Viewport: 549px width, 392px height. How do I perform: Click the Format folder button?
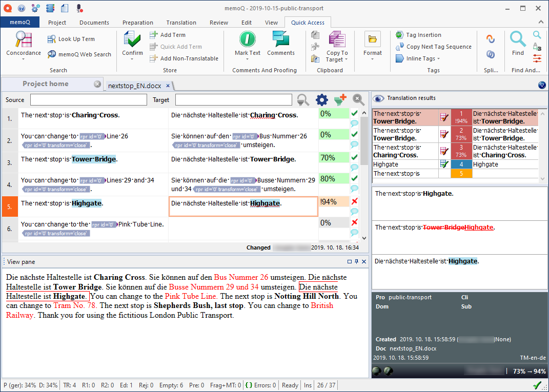373,39
